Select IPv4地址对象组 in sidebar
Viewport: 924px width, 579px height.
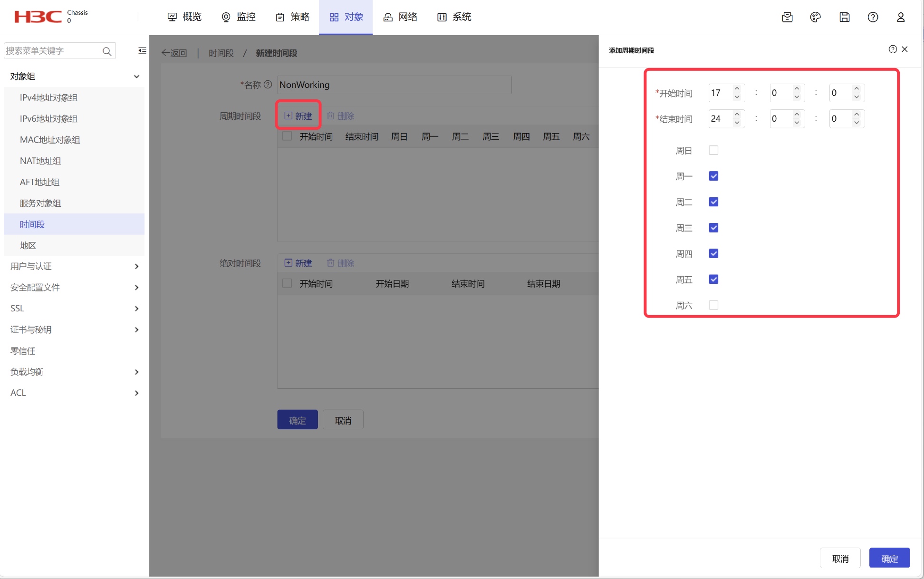point(74,97)
